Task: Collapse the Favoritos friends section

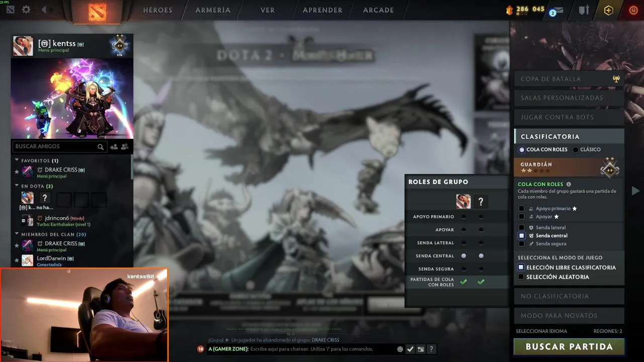Action: pyautogui.click(x=17, y=160)
